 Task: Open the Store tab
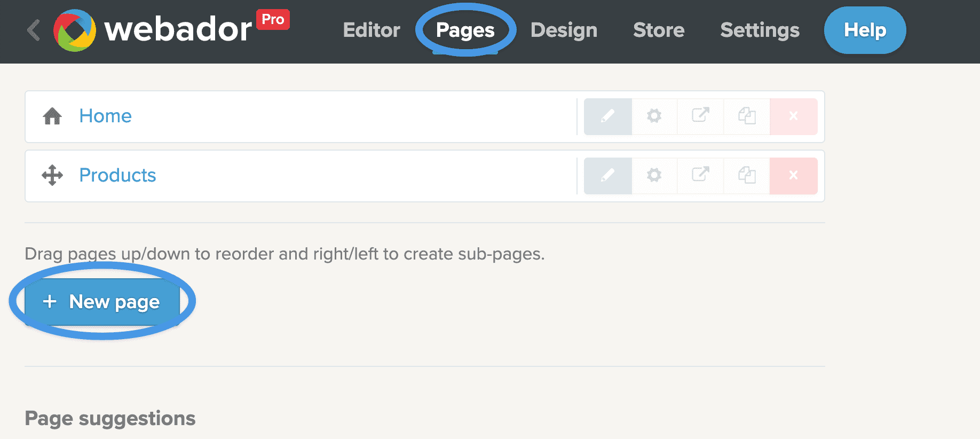659,30
